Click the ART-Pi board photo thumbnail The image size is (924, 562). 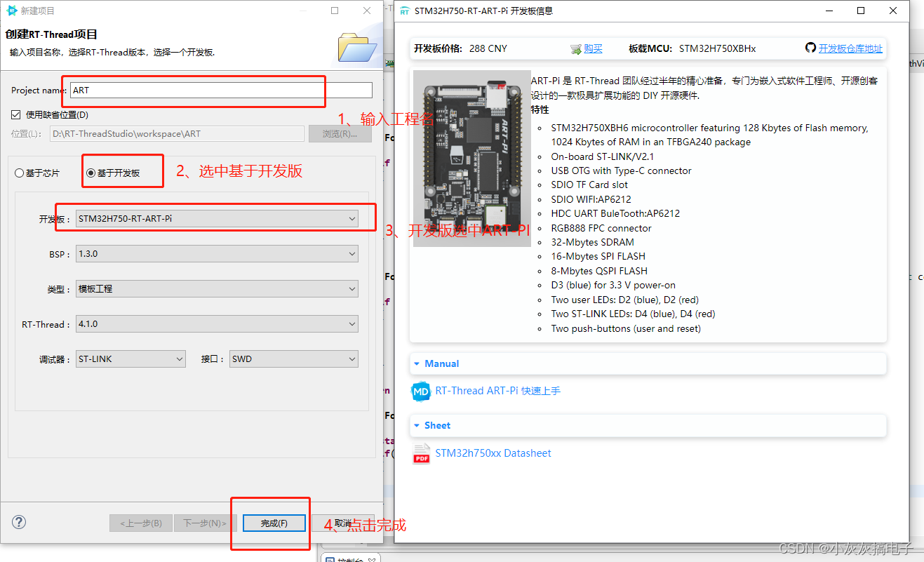tap(471, 159)
